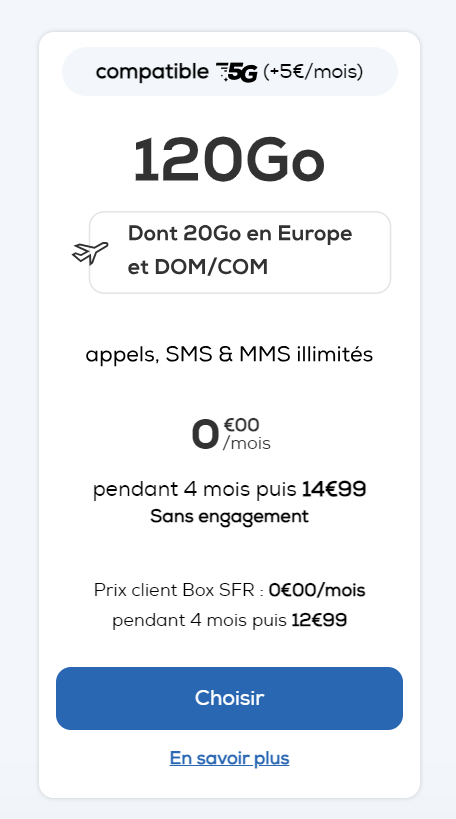The height and width of the screenshot is (819, 456).
Task: Click the Prix client Box SFR line
Action: click(229, 590)
